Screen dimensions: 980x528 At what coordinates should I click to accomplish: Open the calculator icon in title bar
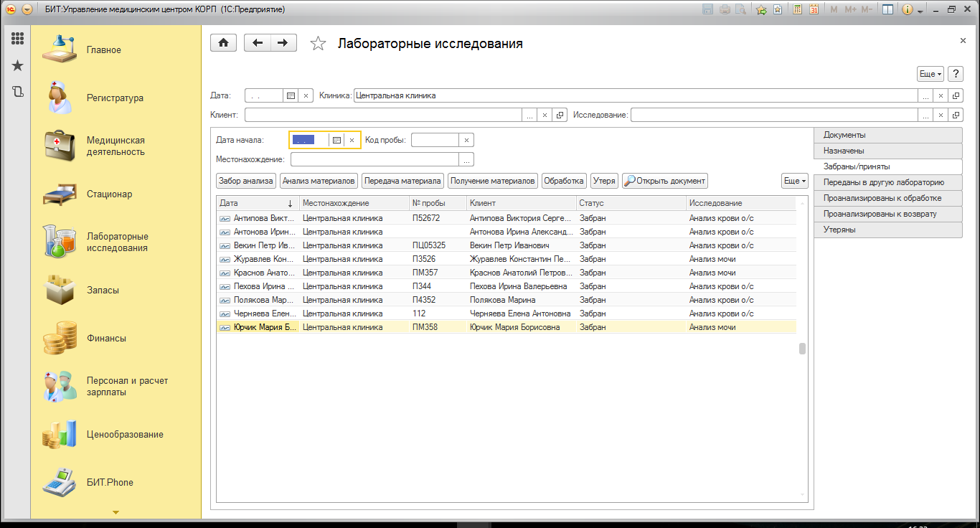pyautogui.click(x=797, y=10)
